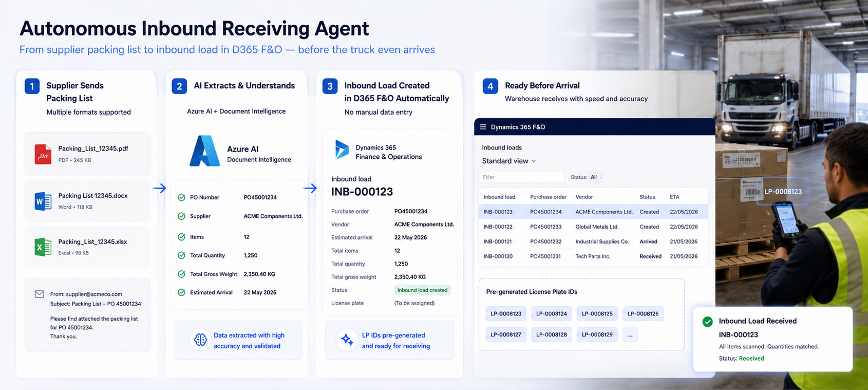
Task: Click the check mark next to Items
Action: coord(181,237)
